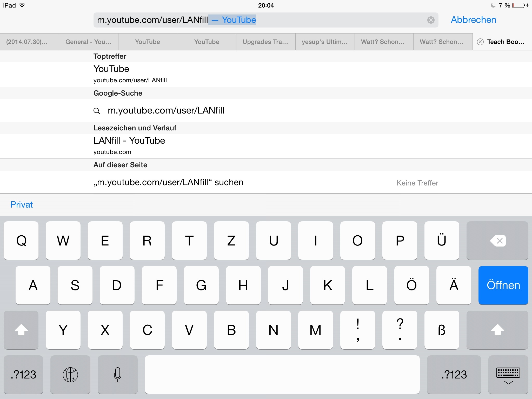Hide keyboard with the dismiss key
The width and height of the screenshot is (532, 399).
pos(508,375)
